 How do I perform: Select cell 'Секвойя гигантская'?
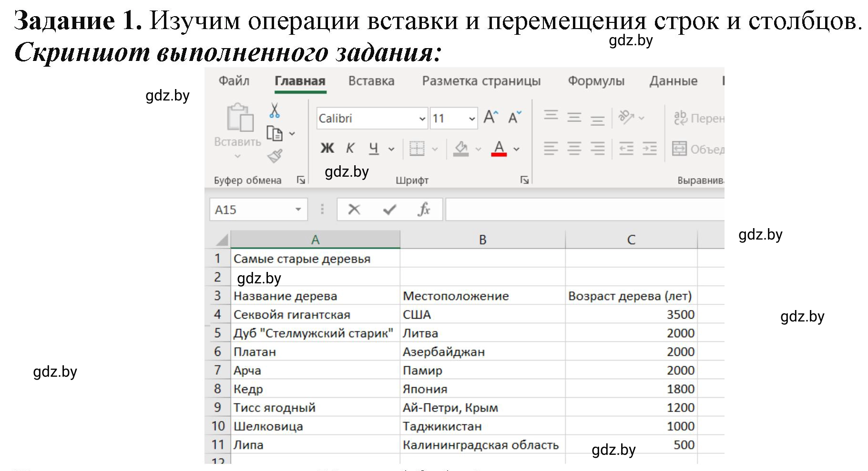pyautogui.click(x=315, y=314)
